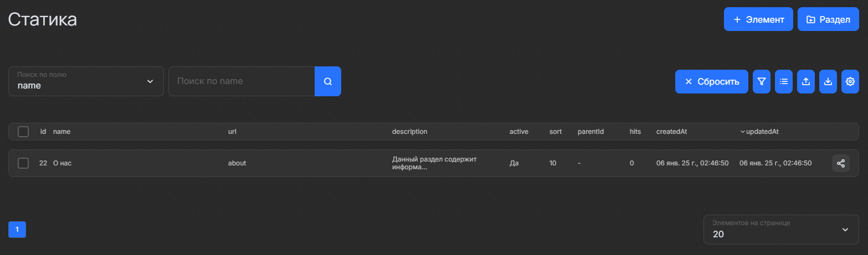Click the download icon button

828,81
